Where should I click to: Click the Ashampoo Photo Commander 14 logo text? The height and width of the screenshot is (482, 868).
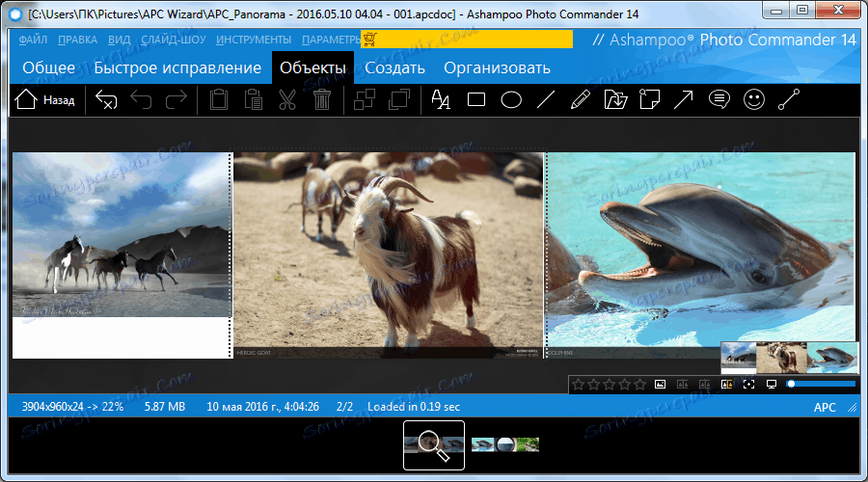(724, 40)
